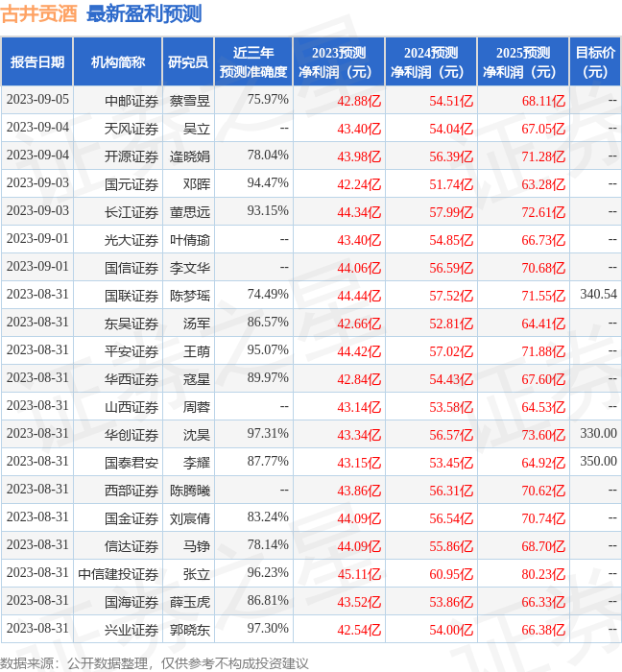Click the 目标价 column header
The image size is (622, 672).
595,61
